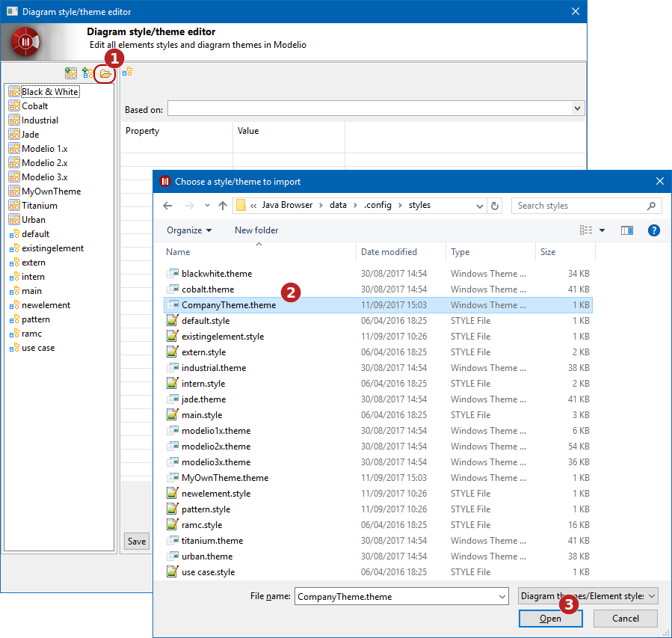Select Modelio 2.x theme in editor list
672x638 pixels.
coord(45,163)
